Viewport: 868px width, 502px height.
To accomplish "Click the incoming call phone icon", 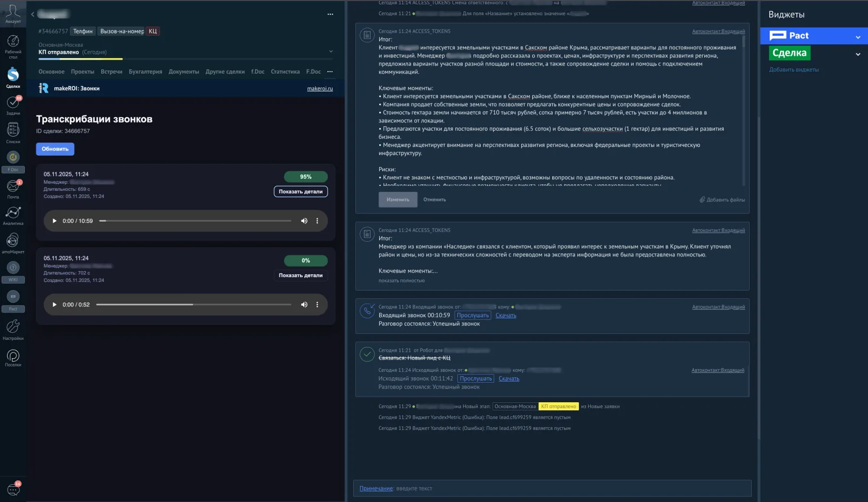I will click(367, 311).
